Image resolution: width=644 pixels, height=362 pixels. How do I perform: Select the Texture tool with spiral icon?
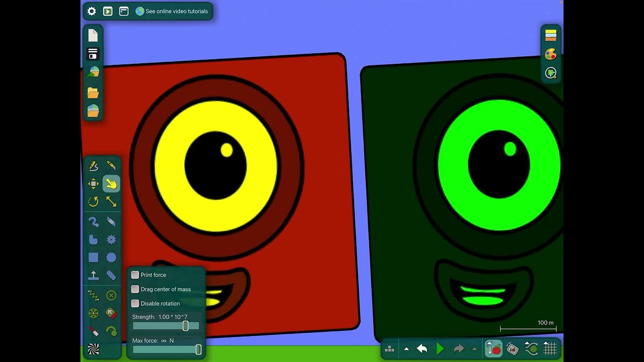94,349
